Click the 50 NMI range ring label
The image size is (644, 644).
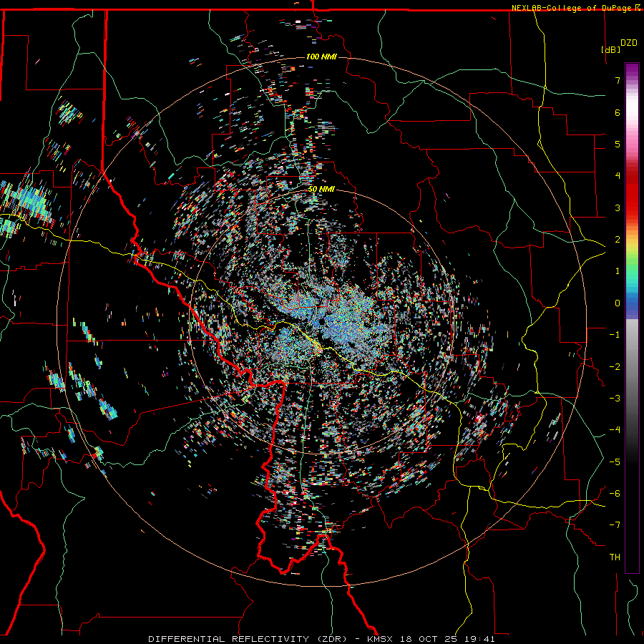[321, 190]
